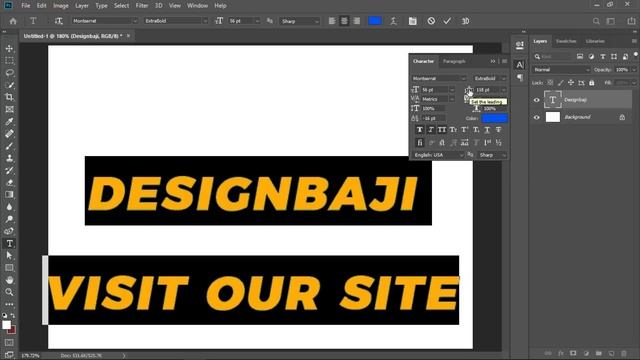The image size is (640, 360).
Task: Open the File menu
Action: click(x=25, y=6)
